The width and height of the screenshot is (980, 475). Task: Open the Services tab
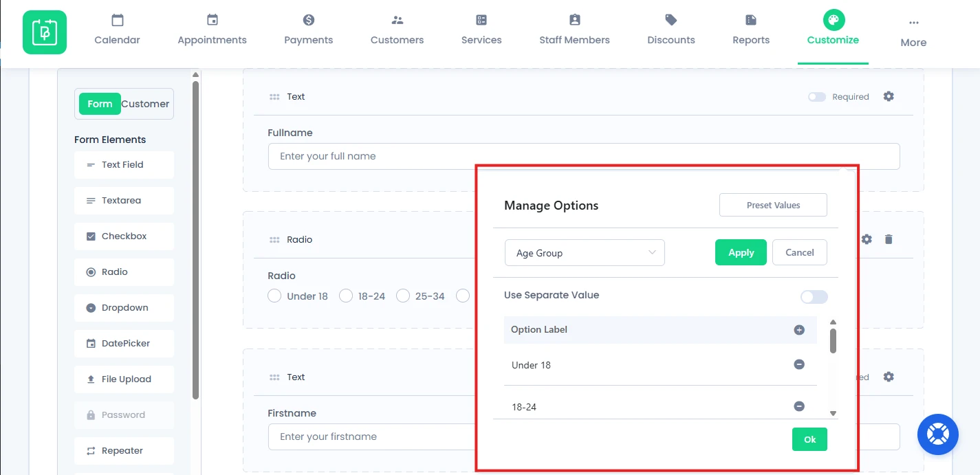coord(481,30)
